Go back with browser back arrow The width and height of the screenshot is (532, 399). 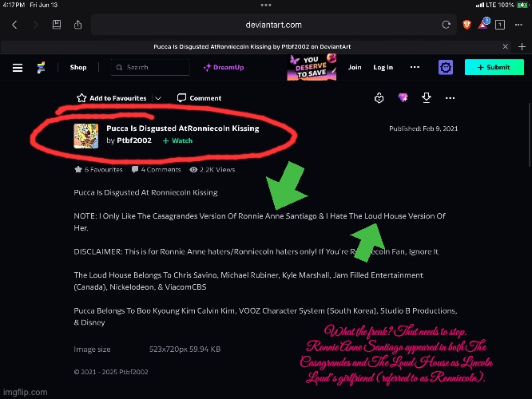point(14,25)
